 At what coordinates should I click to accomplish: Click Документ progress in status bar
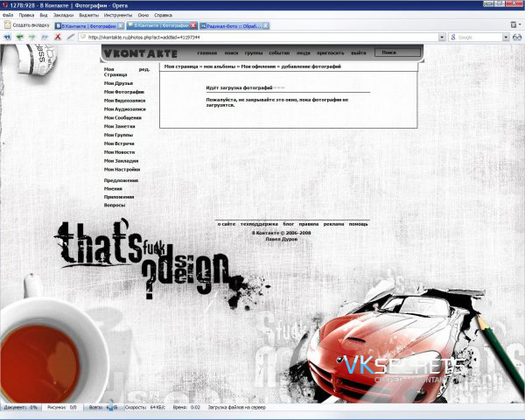point(20,408)
